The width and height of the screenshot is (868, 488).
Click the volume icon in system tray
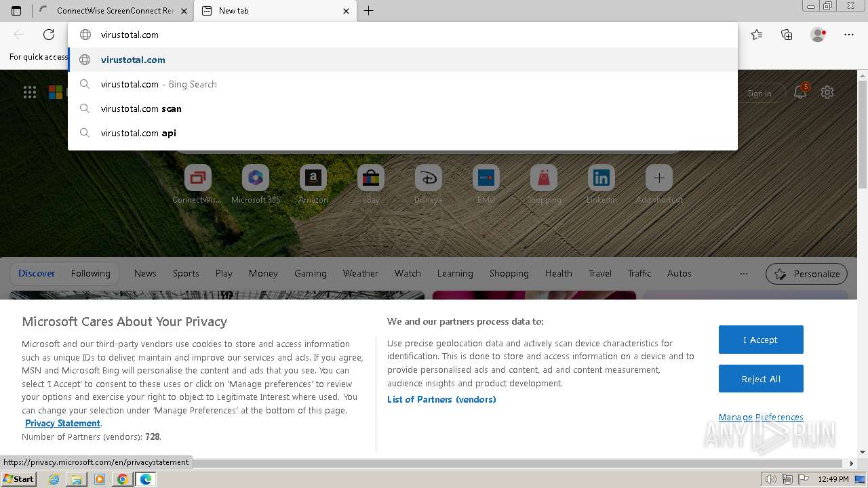pos(771,479)
